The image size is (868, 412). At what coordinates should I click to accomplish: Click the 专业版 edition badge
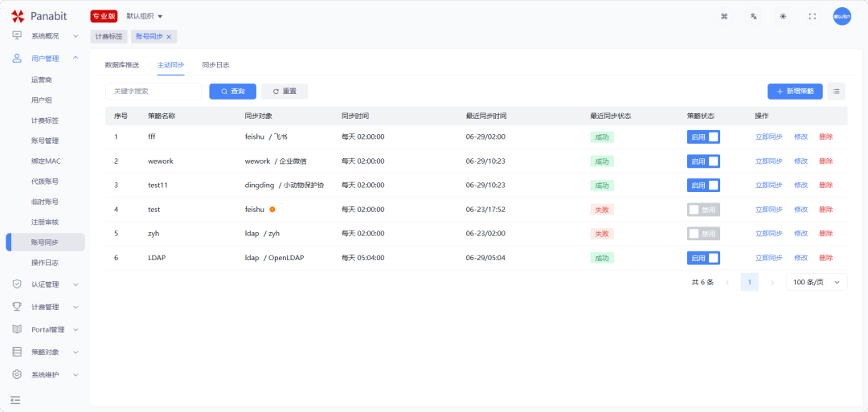[104, 17]
